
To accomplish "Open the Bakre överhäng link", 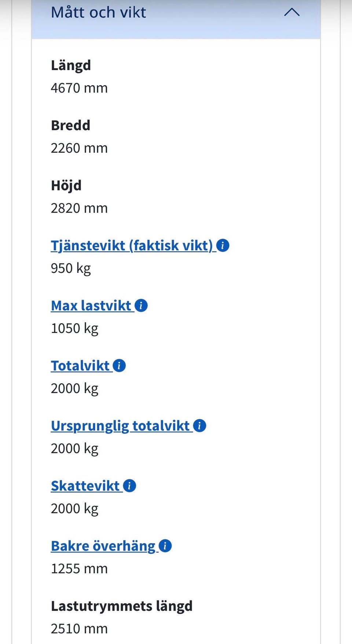I will pos(103,546).
